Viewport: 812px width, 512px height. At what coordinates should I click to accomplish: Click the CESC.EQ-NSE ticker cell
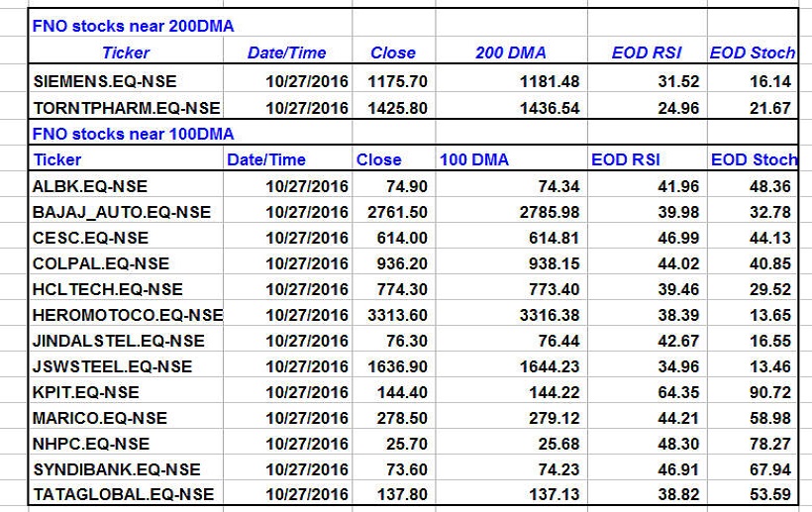(90, 238)
